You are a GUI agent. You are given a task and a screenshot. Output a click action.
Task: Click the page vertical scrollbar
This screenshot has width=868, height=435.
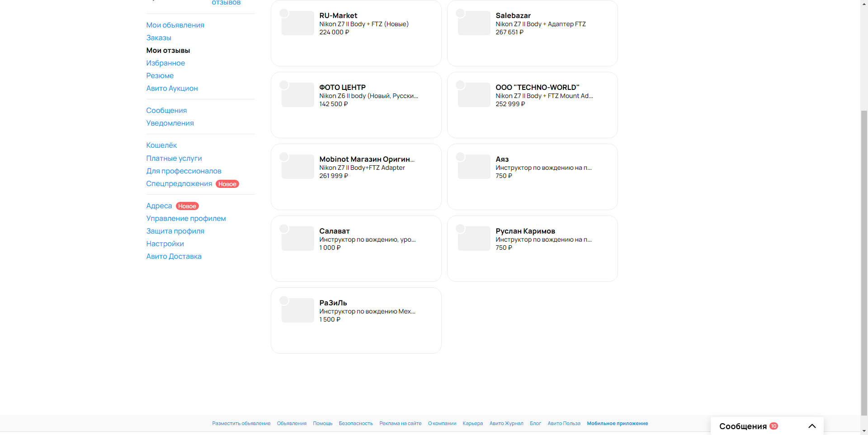pos(864,262)
